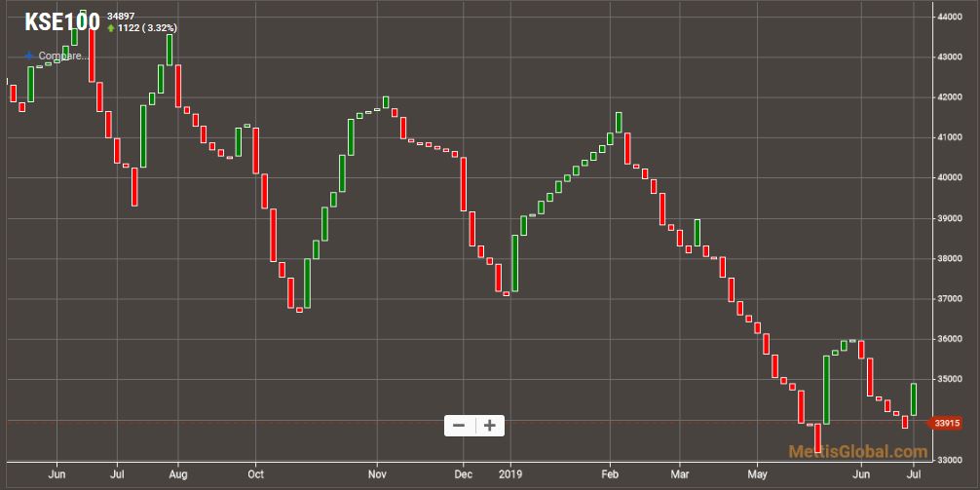This screenshot has height=490, width=980.
Task: Click the Jun 2019 date axis label
Action: 861,473
